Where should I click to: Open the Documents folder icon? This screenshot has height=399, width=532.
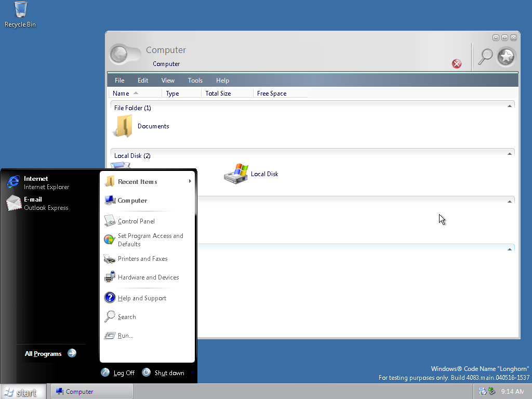click(x=124, y=126)
